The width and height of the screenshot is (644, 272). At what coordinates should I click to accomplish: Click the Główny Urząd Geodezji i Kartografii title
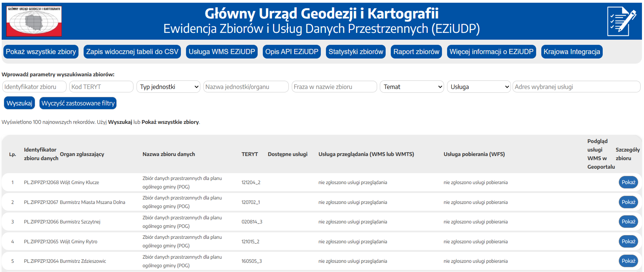(x=322, y=14)
